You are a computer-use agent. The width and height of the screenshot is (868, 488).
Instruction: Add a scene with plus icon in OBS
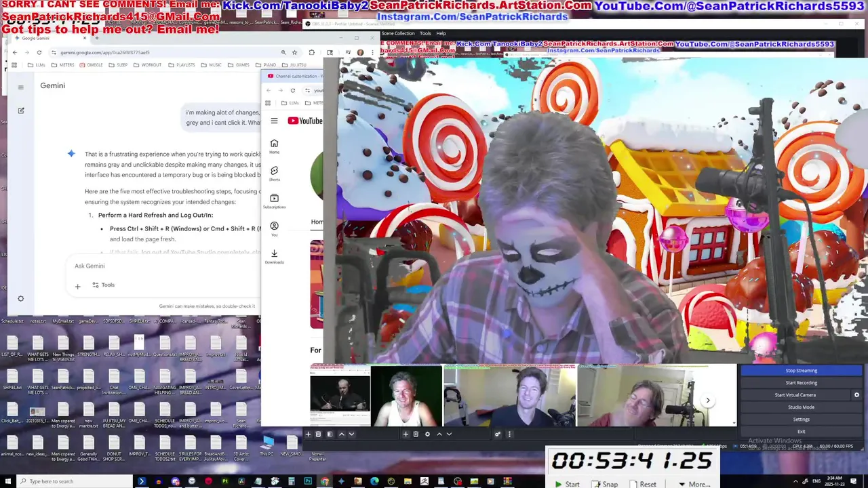(308, 434)
